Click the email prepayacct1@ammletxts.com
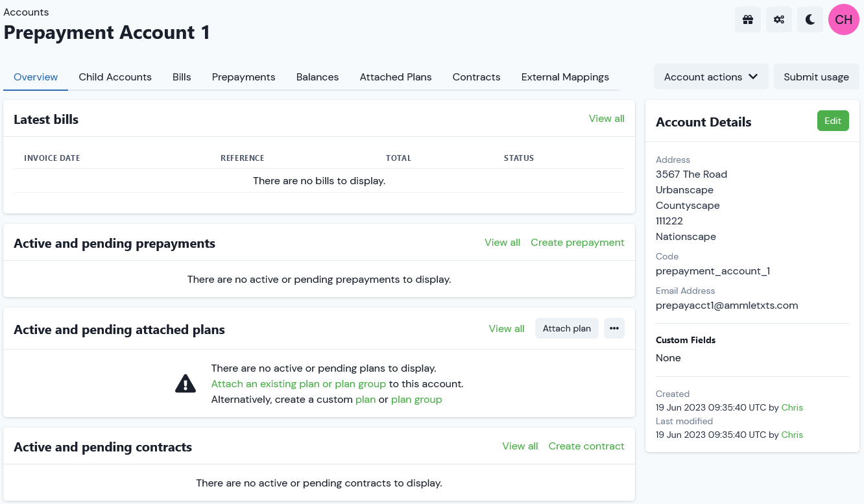The width and height of the screenshot is (864, 504). coord(726,305)
